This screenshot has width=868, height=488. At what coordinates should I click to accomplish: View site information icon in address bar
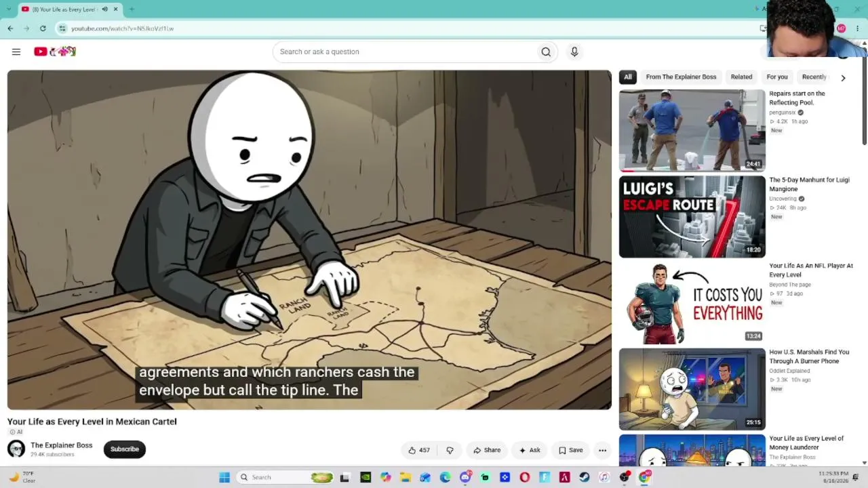click(x=62, y=28)
